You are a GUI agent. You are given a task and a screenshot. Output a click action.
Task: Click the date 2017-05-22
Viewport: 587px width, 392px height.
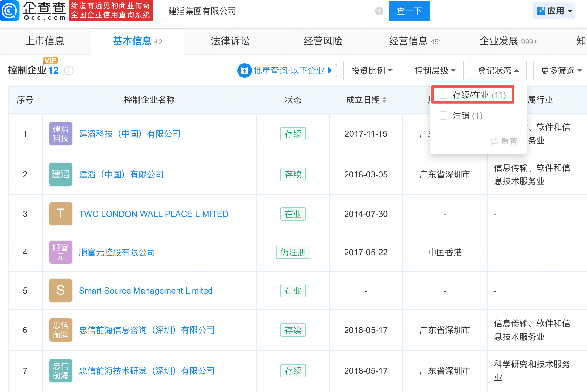click(x=366, y=252)
